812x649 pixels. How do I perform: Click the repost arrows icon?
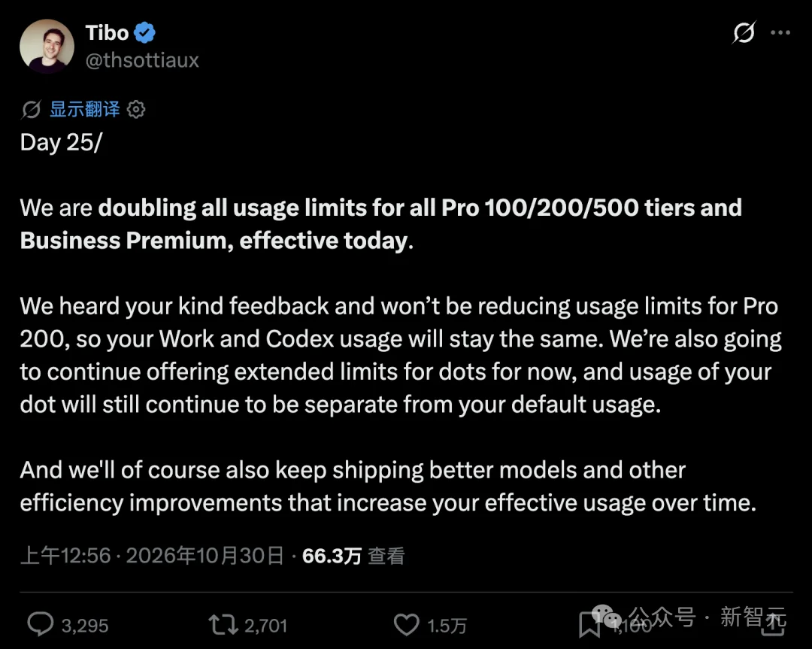[223, 625]
